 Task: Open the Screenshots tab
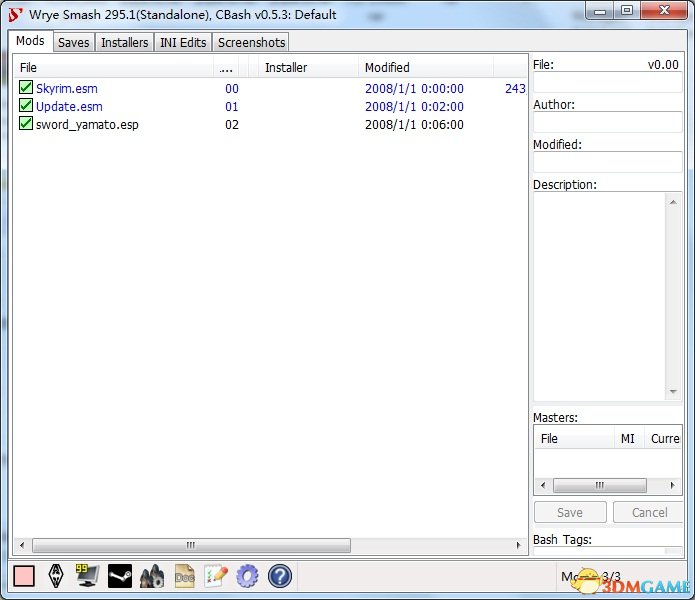(251, 43)
